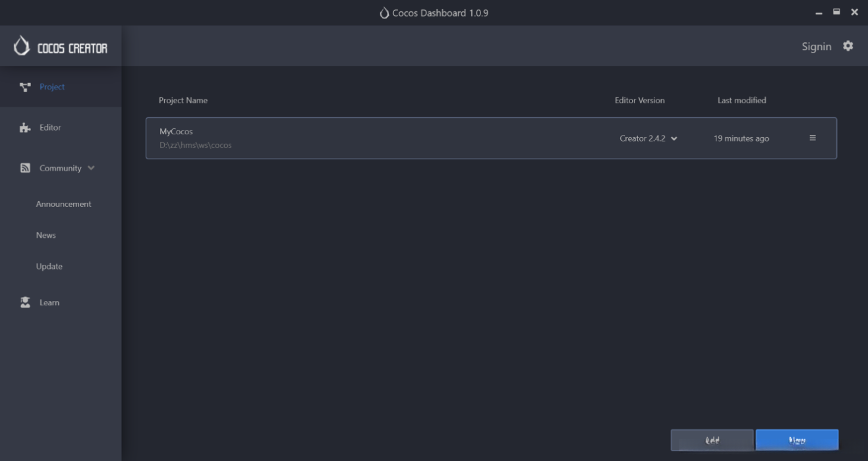The image size is (868, 461).
Task: Open the settings gear icon
Action: click(x=848, y=46)
